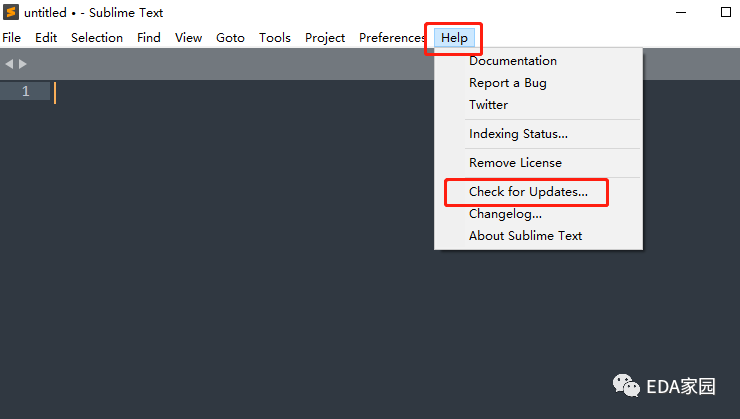Click the next tab right arrow
The image size is (740, 419).
pyautogui.click(x=23, y=64)
